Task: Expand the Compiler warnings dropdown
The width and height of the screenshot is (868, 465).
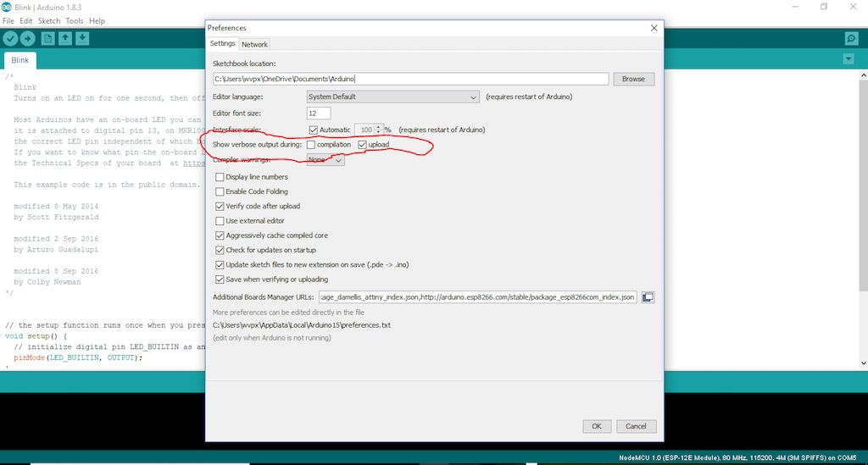Action: 325,160
